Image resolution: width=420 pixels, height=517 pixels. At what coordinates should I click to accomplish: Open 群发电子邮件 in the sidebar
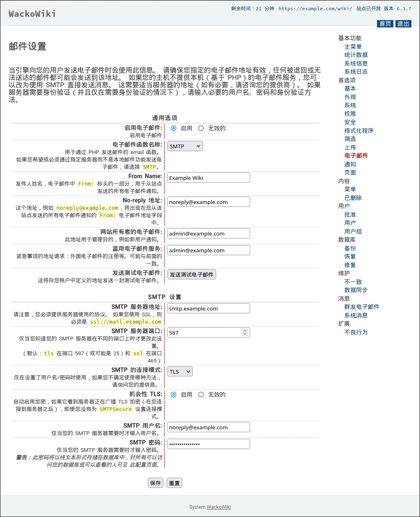pyautogui.click(x=361, y=307)
